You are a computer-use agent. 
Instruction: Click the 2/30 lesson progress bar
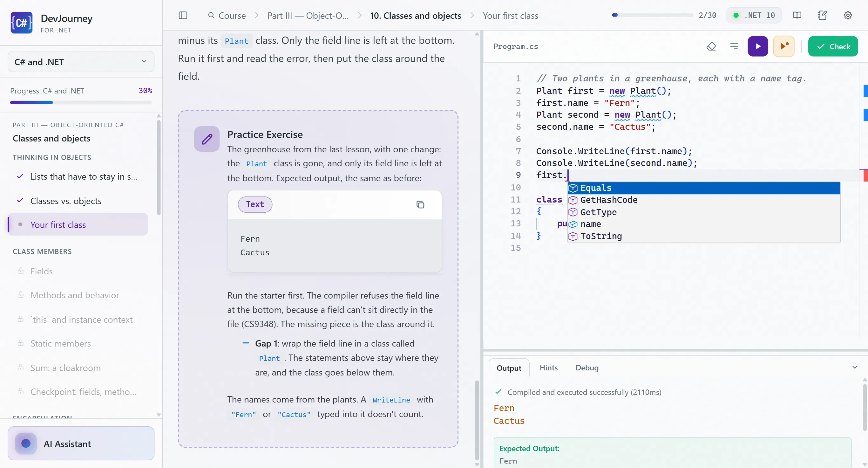click(x=652, y=15)
